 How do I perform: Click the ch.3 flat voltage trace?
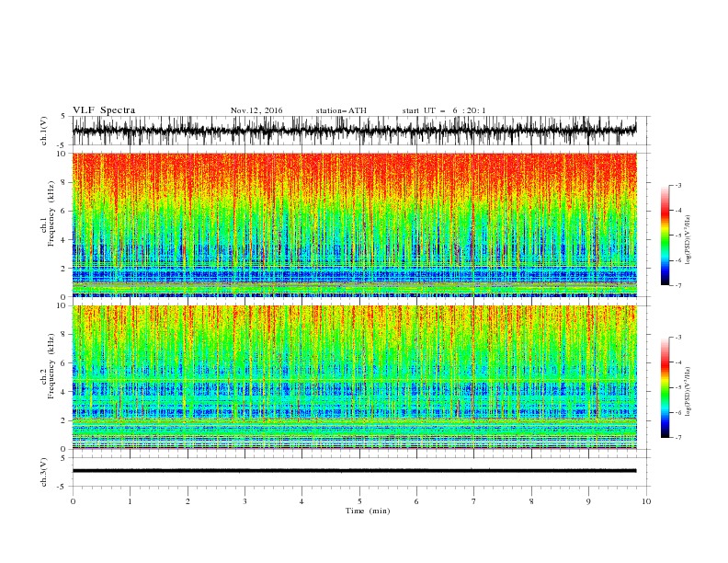click(354, 471)
